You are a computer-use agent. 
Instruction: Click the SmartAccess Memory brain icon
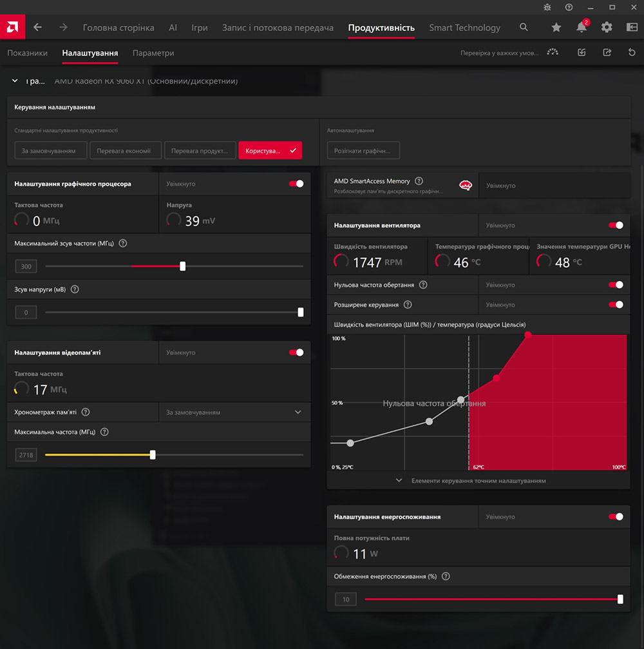[466, 185]
